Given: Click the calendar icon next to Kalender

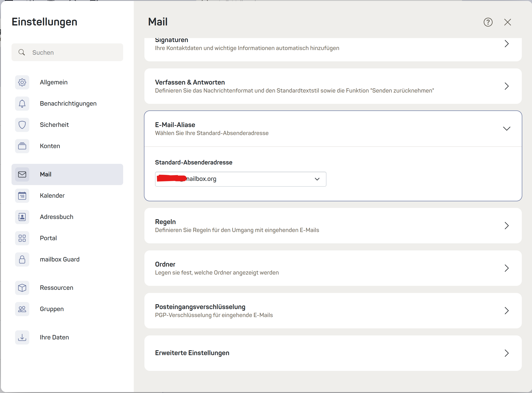Looking at the screenshot, I should tap(22, 196).
